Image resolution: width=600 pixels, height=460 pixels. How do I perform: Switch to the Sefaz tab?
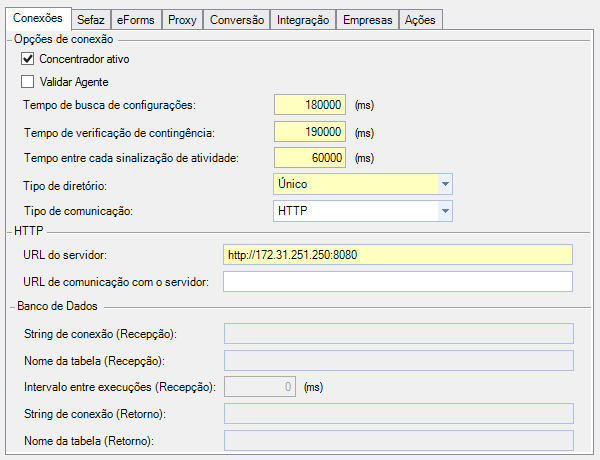coord(90,20)
